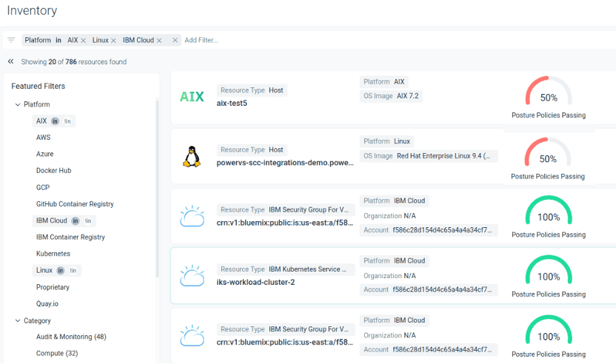Filter by Audit & Monitoring (48) category
Image resolution: width=616 pixels, height=364 pixels.
(71, 337)
